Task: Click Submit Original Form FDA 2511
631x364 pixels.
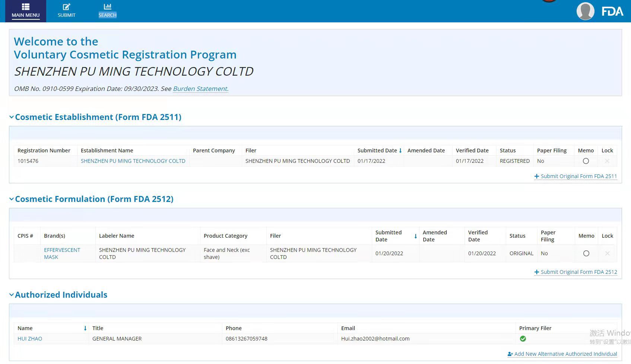Action: click(575, 176)
